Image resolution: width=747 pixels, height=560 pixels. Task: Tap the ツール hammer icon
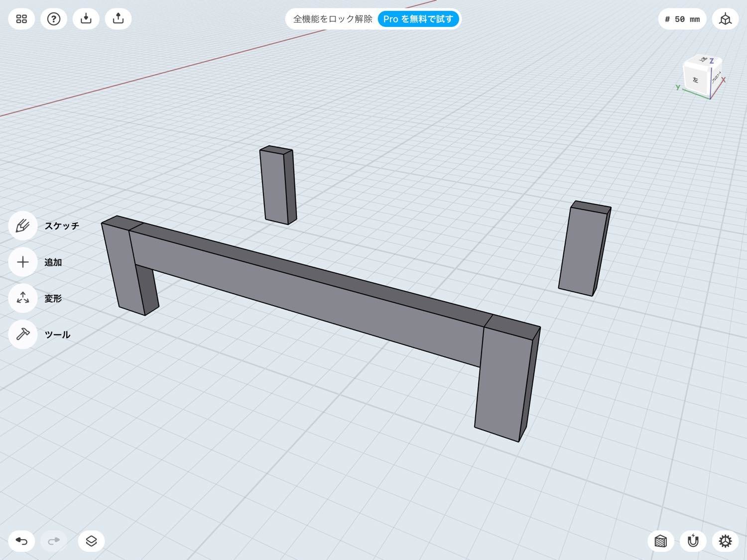pyautogui.click(x=23, y=335)
